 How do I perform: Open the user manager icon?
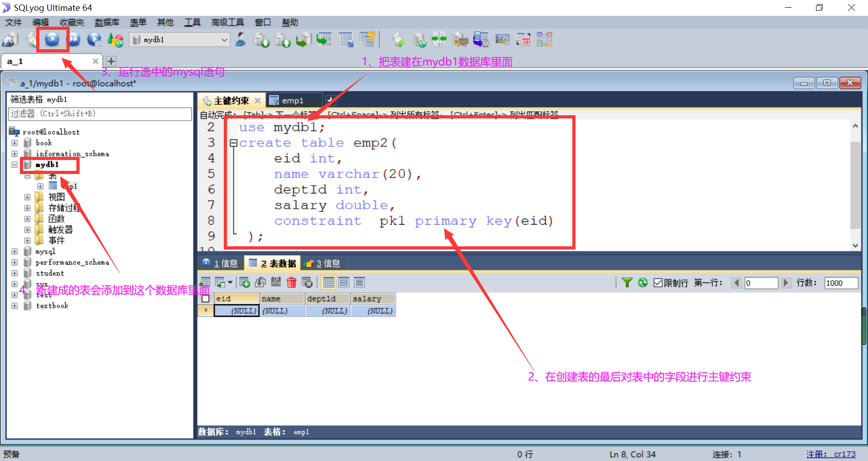[241, 40]
